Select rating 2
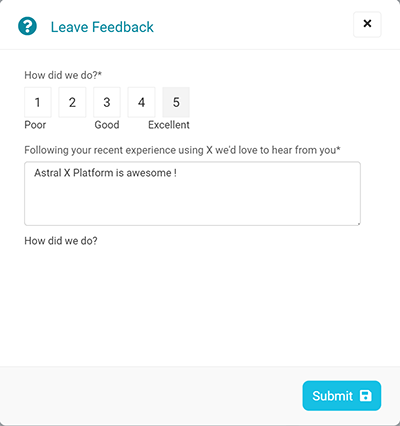400x426 pixels. coord(72,102)
